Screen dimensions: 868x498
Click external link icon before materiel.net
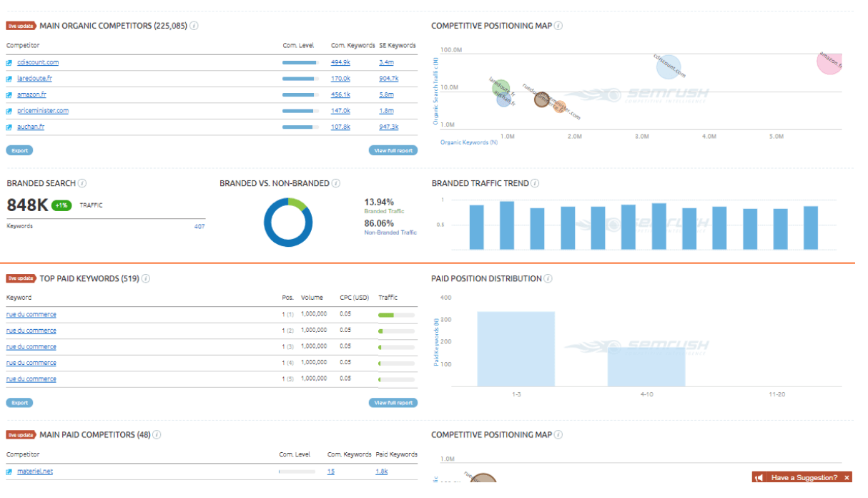pyautogui.click(x=10, y=472)
